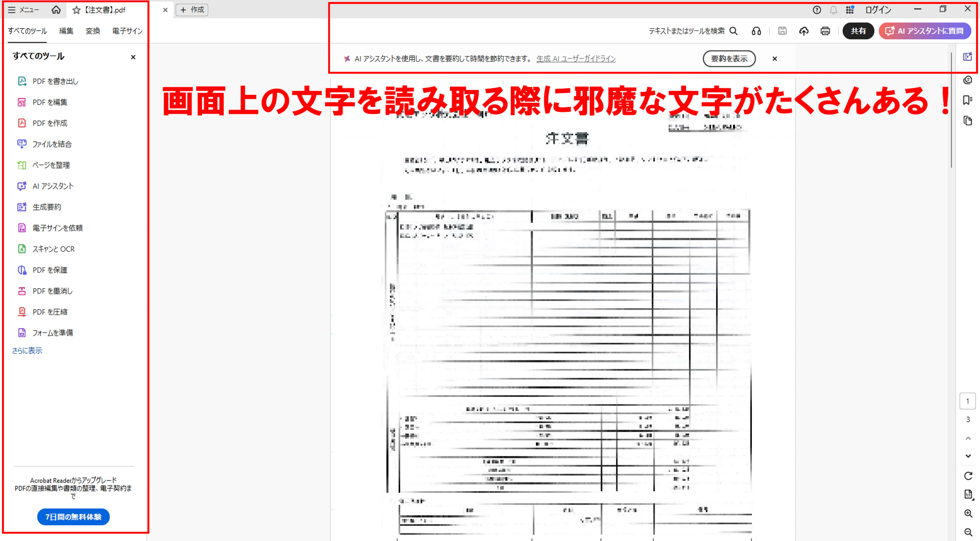This screenshot has width=980, height=541.
Task: Click the 要約を表示 button
Action: (x=729, y=59)
